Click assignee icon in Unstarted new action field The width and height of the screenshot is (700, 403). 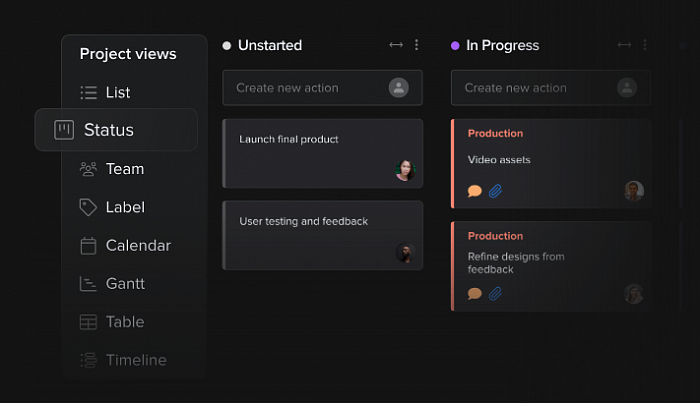pos(399,88)
